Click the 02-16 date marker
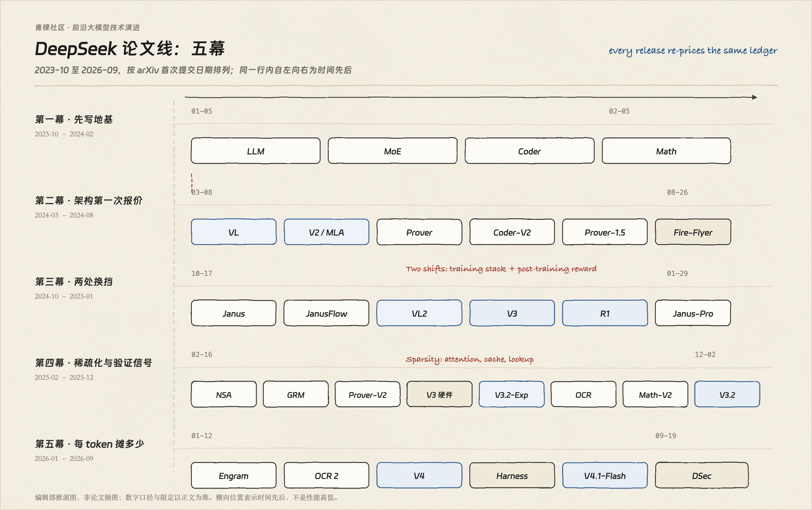The height and width of the screenshot is (510, 812). click(202, 355)
